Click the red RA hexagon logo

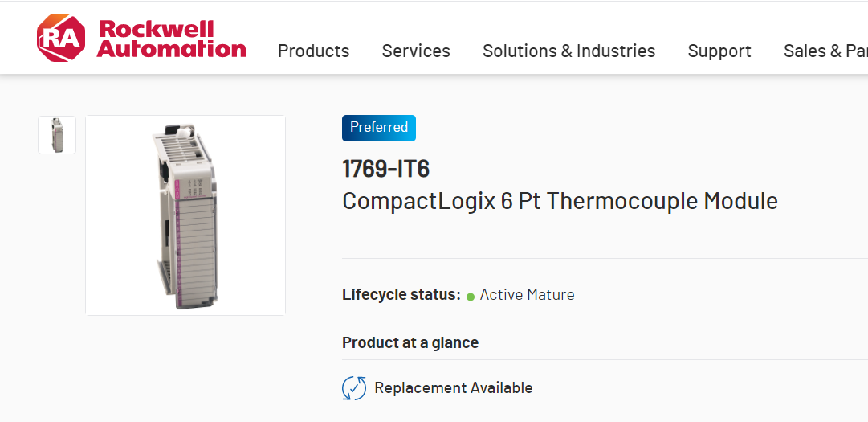pyautogui.click(x=60, y=37)
